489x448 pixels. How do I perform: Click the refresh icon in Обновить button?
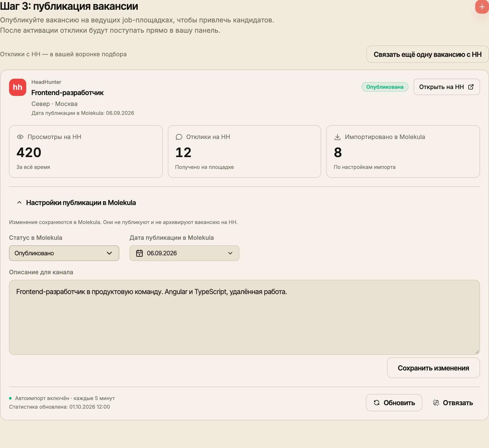(377, 403)
